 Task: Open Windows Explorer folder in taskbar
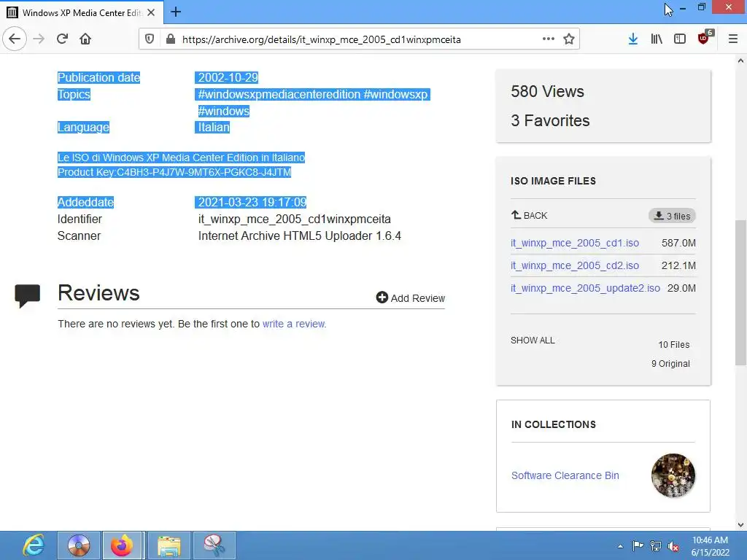tap(169, 545)
